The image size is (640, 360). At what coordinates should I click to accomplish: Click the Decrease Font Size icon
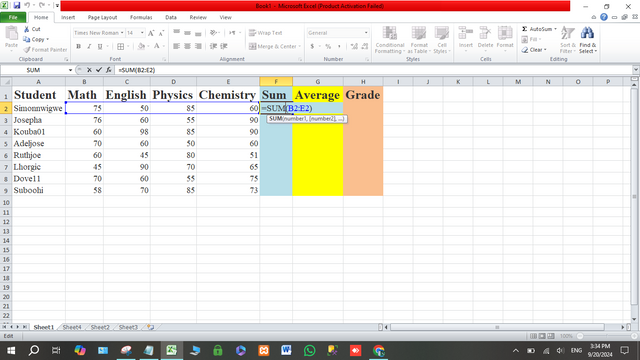point(161,33)
